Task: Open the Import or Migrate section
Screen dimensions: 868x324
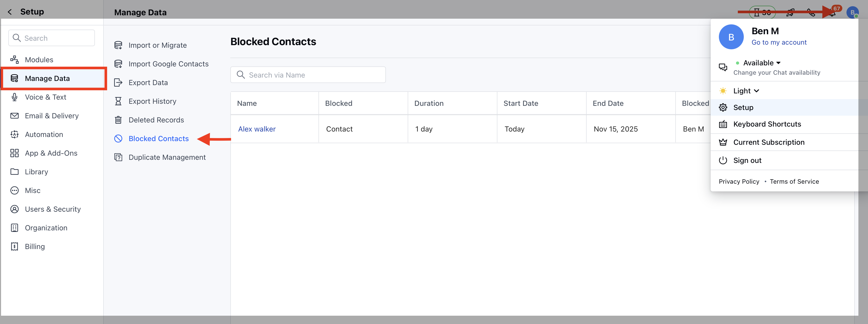Action: (157, 45)
